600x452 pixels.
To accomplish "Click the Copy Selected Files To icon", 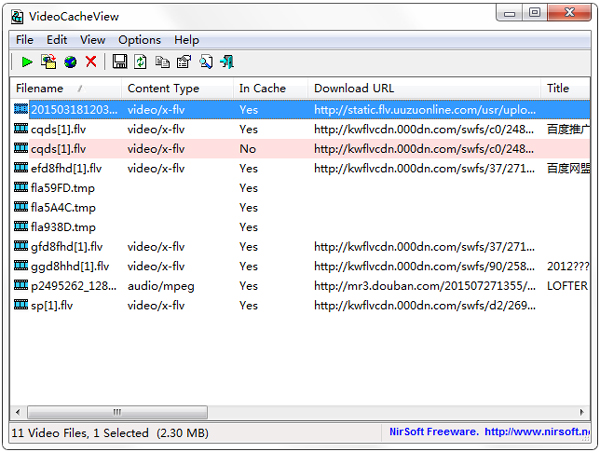I will (49, 62).
